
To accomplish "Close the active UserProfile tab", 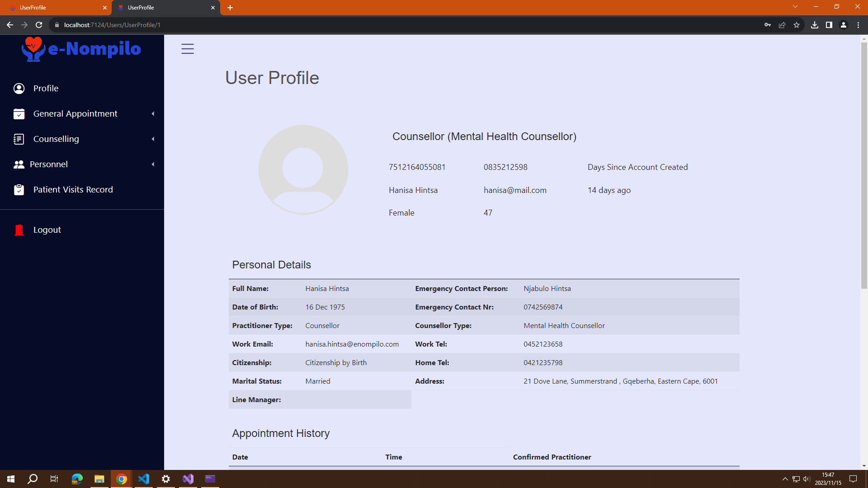I will click(x=213, y=8).
